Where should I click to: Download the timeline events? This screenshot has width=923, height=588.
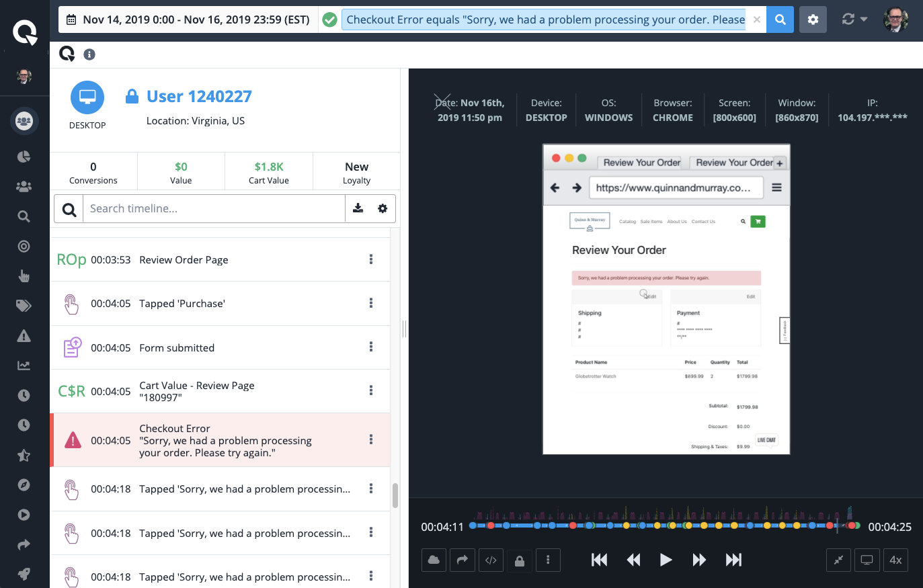pos(358,208)
